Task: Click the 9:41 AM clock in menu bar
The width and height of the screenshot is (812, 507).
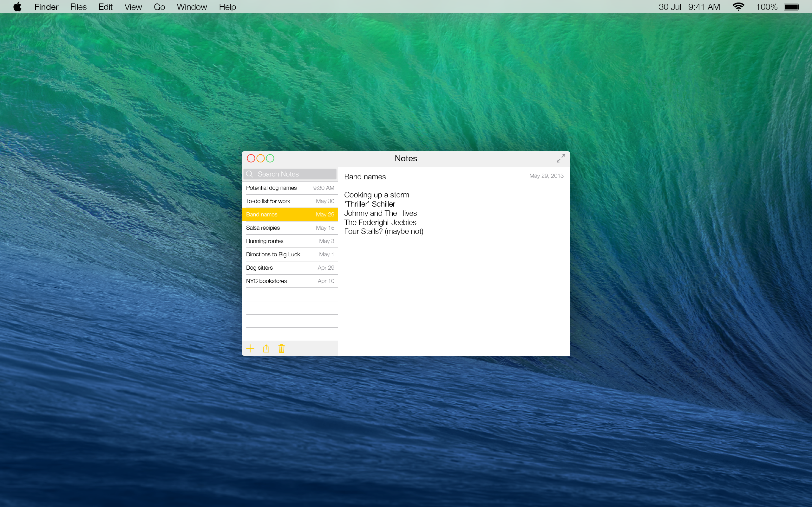Action: [x=704, y=7]
